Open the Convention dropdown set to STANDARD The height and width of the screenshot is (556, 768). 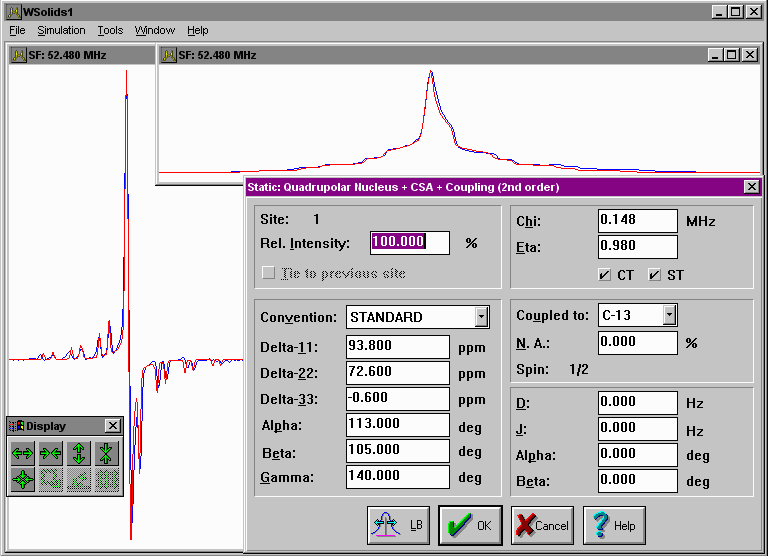point(482,317)
